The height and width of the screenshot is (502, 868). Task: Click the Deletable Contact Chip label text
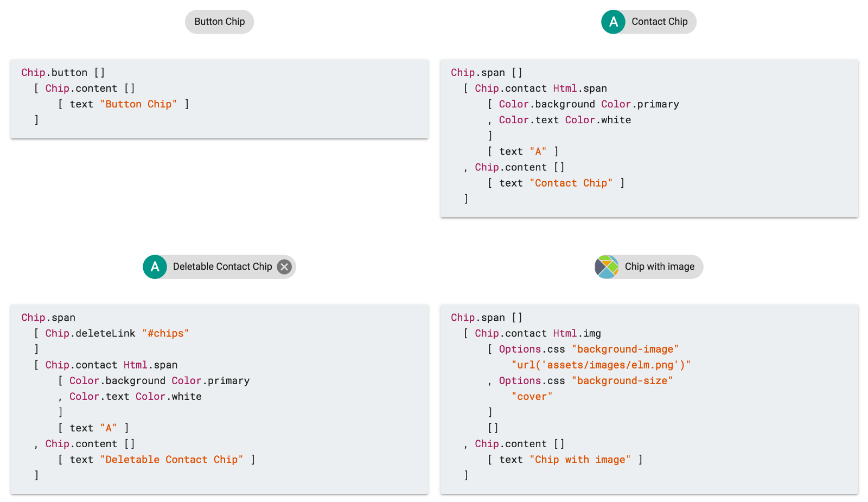222,267
